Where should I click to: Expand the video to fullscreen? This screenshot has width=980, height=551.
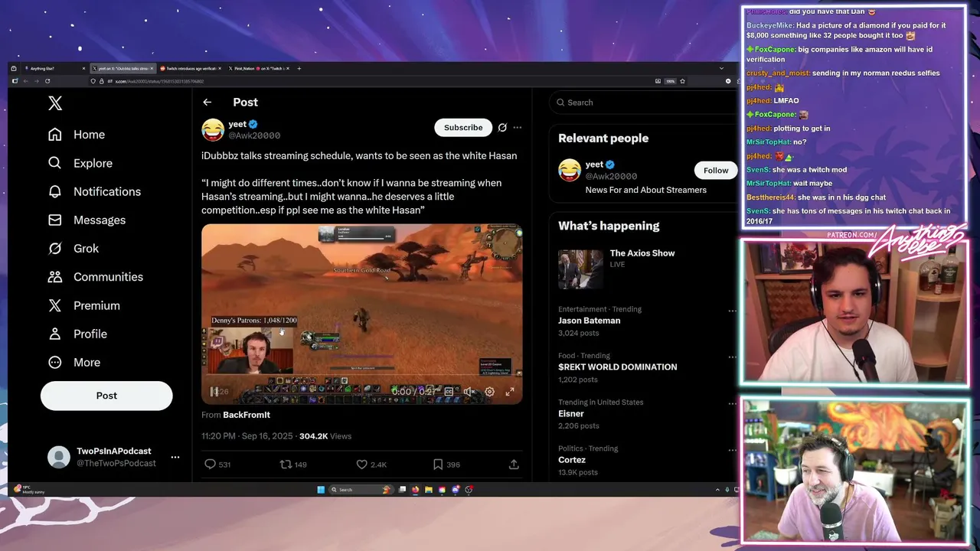[510, 392]
